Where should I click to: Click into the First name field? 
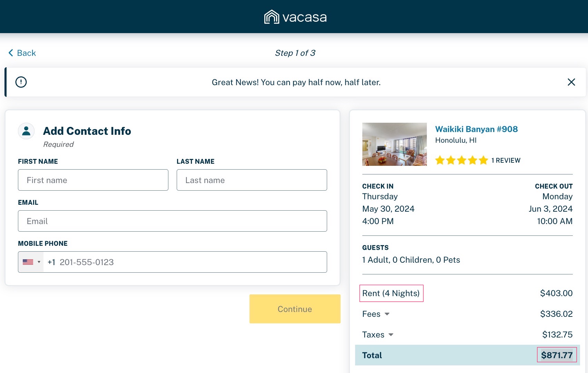(93, 180)
